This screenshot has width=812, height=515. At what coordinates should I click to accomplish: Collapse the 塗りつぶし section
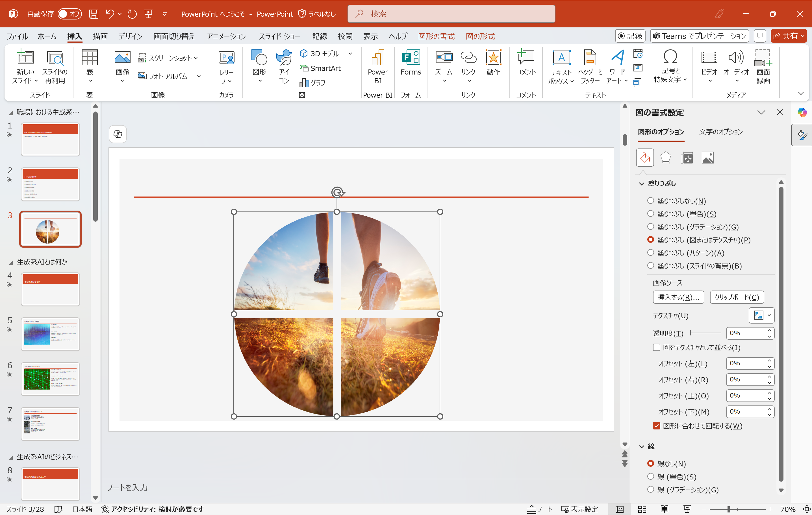click(641, 184)
